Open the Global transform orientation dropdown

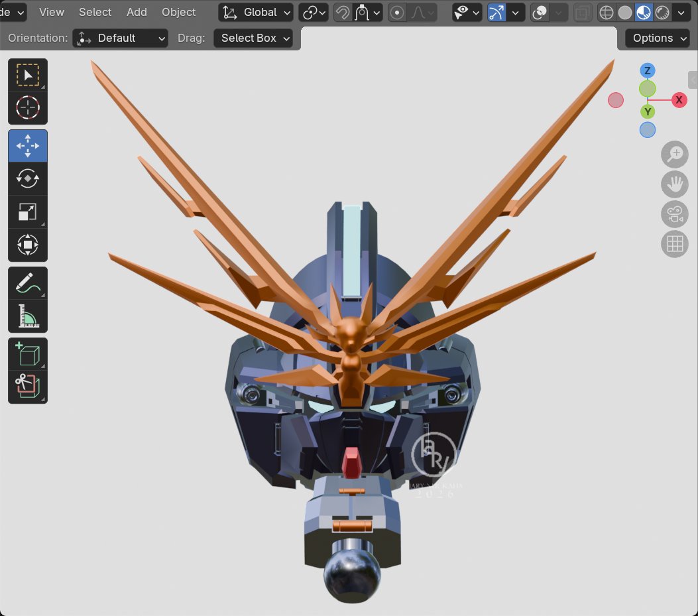click(x=256, y=13)
